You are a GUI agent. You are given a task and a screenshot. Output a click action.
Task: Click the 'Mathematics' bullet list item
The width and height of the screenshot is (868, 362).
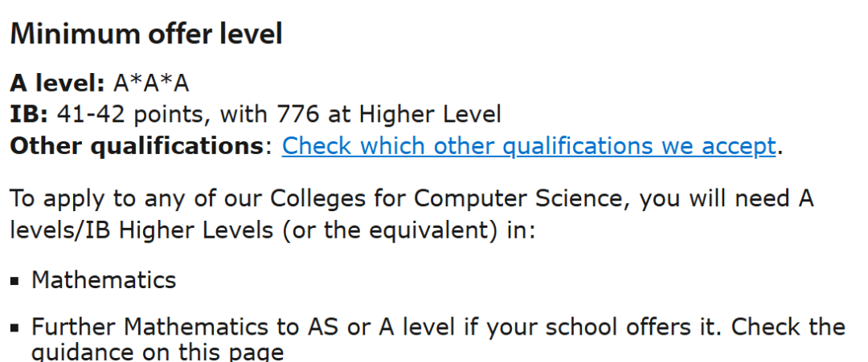104,280
